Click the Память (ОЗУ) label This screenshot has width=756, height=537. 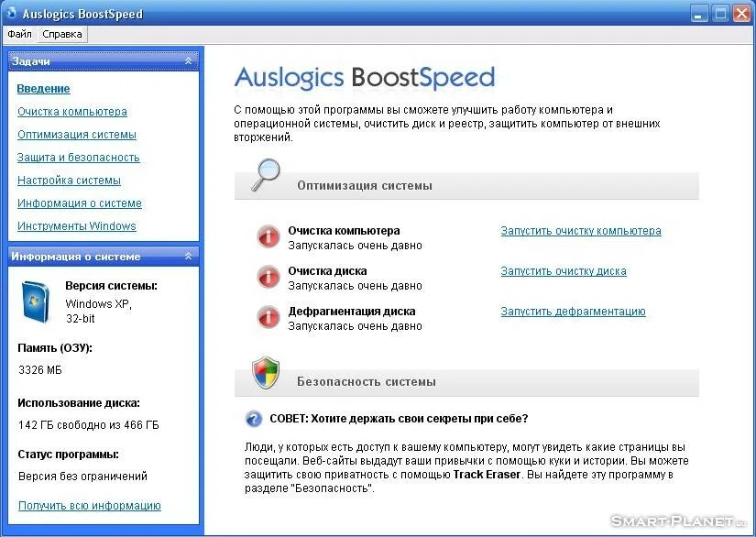coord(54,348)
